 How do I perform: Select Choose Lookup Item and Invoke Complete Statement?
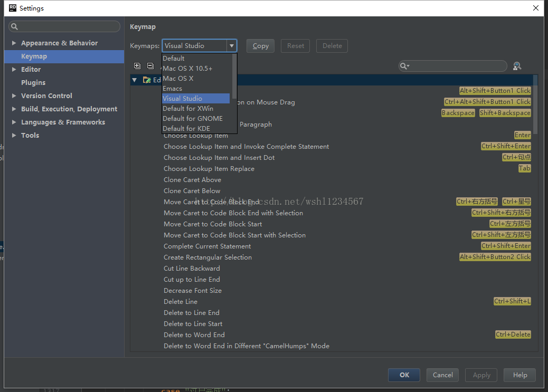(246, 147)
